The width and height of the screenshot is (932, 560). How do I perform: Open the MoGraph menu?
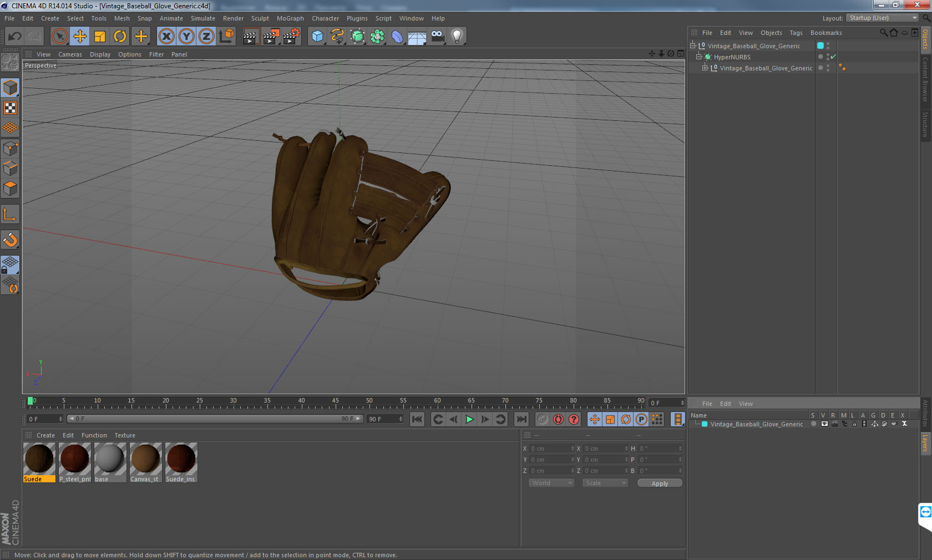click(290, 18)
